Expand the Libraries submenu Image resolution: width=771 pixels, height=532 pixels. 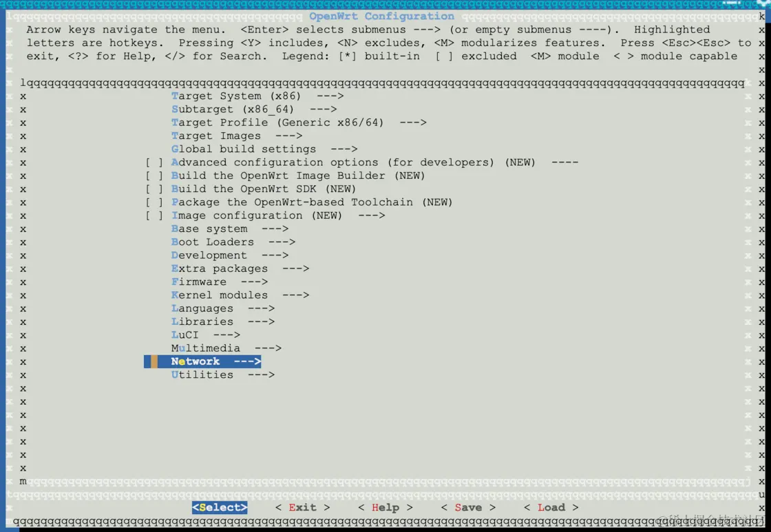(223, 321)
